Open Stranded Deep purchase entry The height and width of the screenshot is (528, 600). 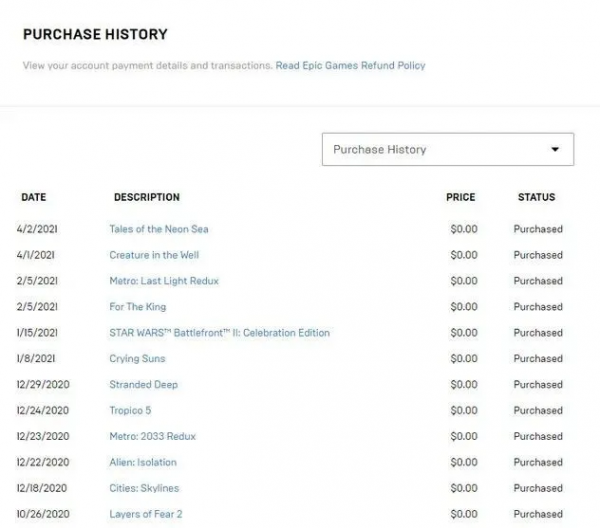[144, 385]
